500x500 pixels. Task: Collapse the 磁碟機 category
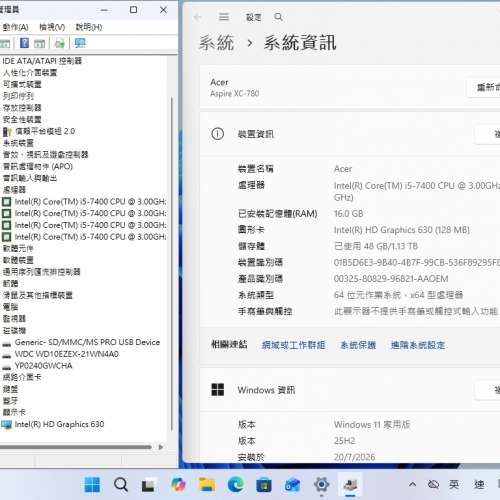14,330
